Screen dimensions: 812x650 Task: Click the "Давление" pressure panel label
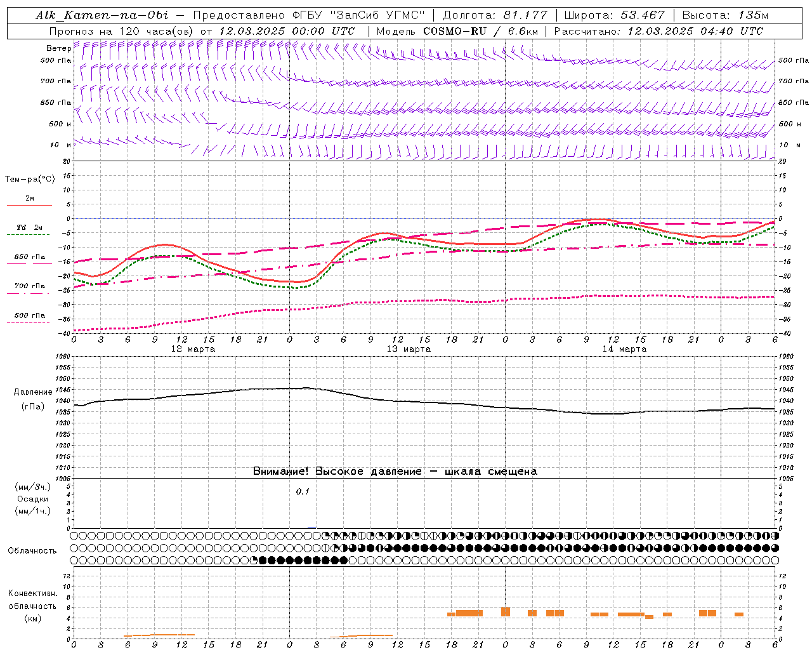coord(33,392)
